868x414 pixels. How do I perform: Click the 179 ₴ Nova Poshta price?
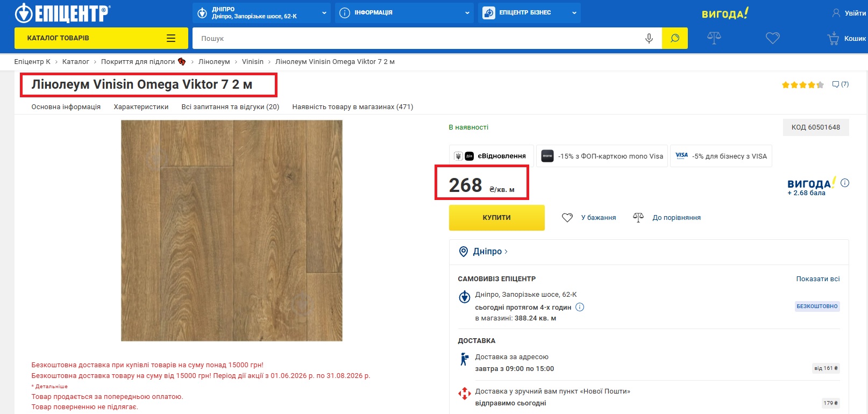[831, 403]
